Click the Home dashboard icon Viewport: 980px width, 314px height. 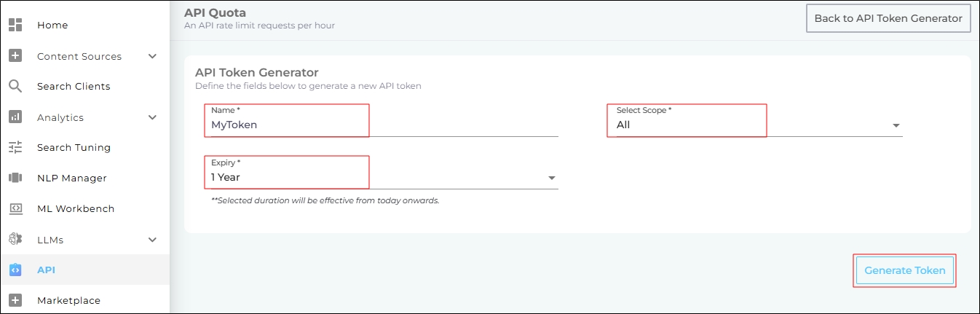(15, 25)
